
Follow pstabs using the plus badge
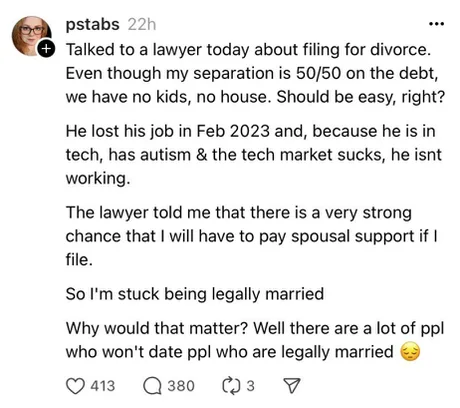(46, 48)
